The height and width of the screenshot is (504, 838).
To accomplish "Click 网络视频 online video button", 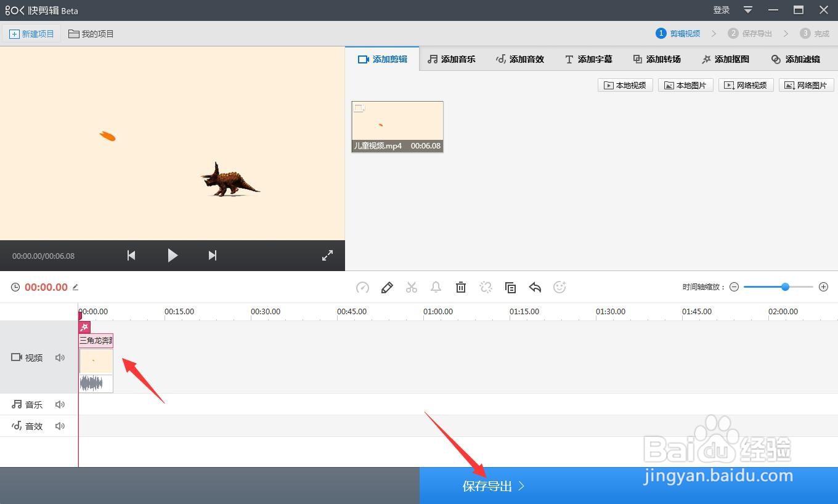I will click(746, 85).
